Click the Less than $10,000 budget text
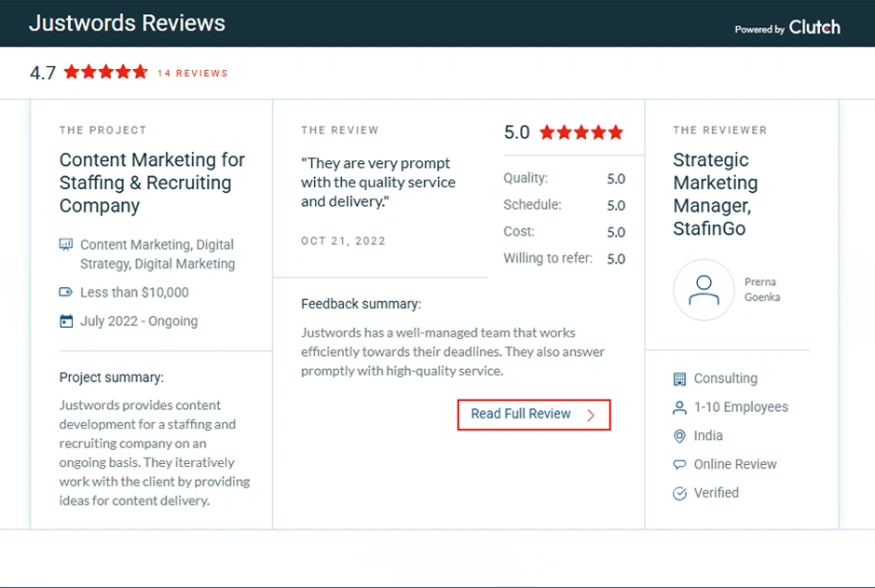875x588 pixels. [x=134, y=293]
